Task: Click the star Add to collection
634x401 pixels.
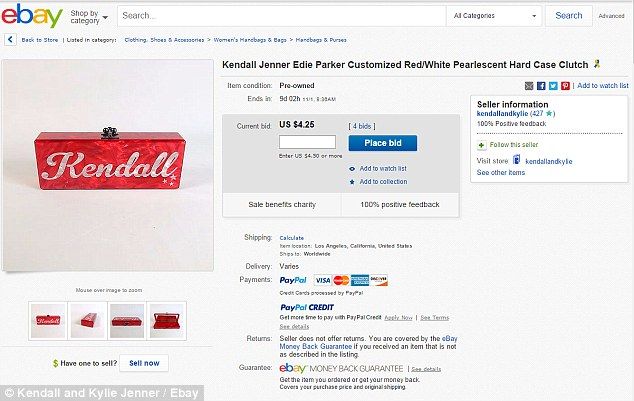Action: (352, 182)
